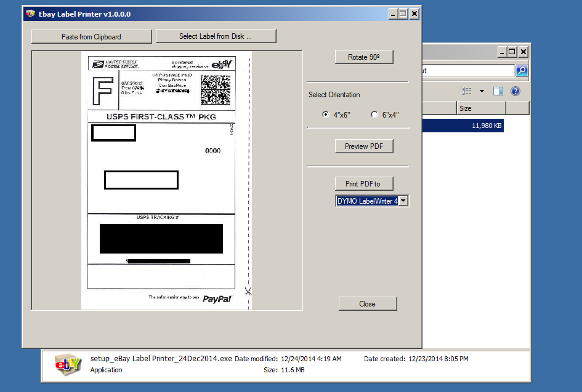Click the eBay setup file icon in details pane
The height and width of the screenshot is (392, 582).
point(68,364)
